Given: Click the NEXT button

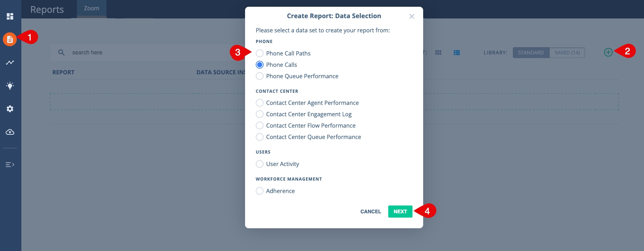Looking at the screenshot, I should pyautogui.click(x=400, y=212).
